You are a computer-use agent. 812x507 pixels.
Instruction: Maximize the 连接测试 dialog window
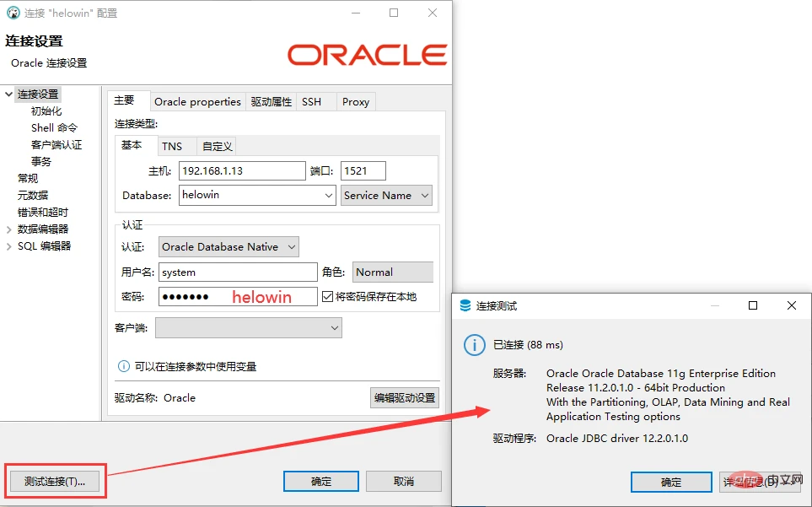pyautogui.click(x=753, y=305)
